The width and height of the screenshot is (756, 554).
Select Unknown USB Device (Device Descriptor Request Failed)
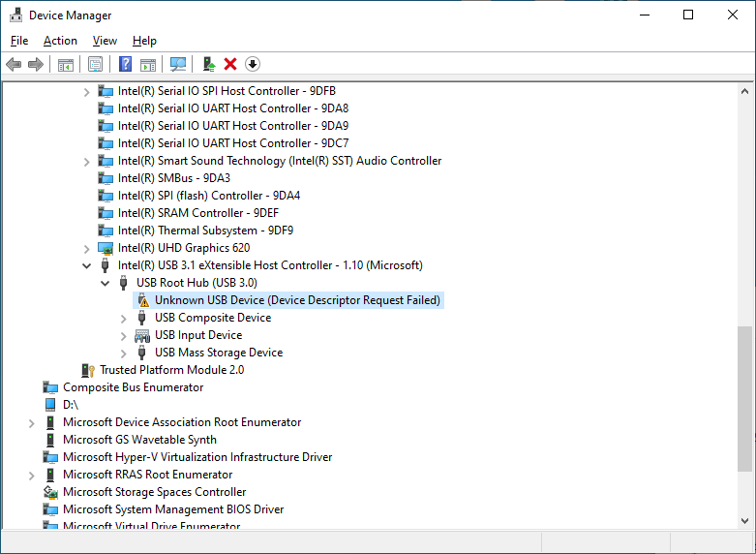[x=297, y=300]
